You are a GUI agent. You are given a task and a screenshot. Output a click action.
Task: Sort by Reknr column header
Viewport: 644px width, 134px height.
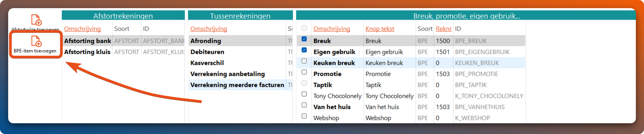coord(444,29)
